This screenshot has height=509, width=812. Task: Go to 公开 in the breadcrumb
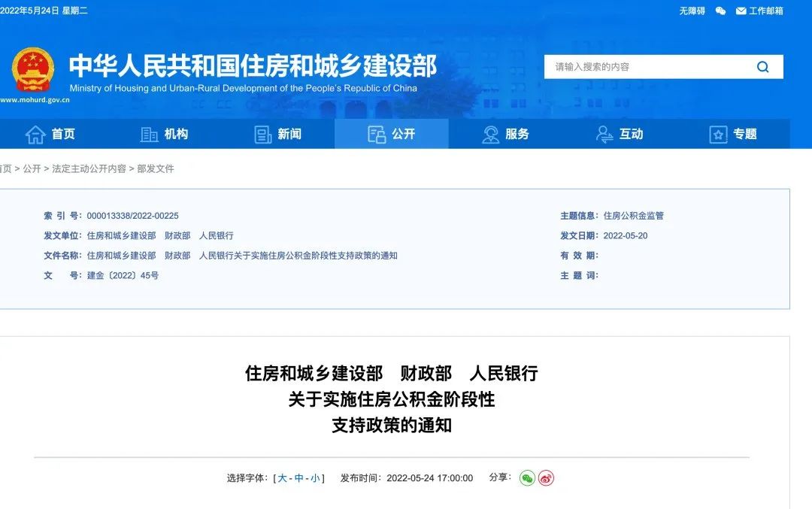(x=32, y=169)
